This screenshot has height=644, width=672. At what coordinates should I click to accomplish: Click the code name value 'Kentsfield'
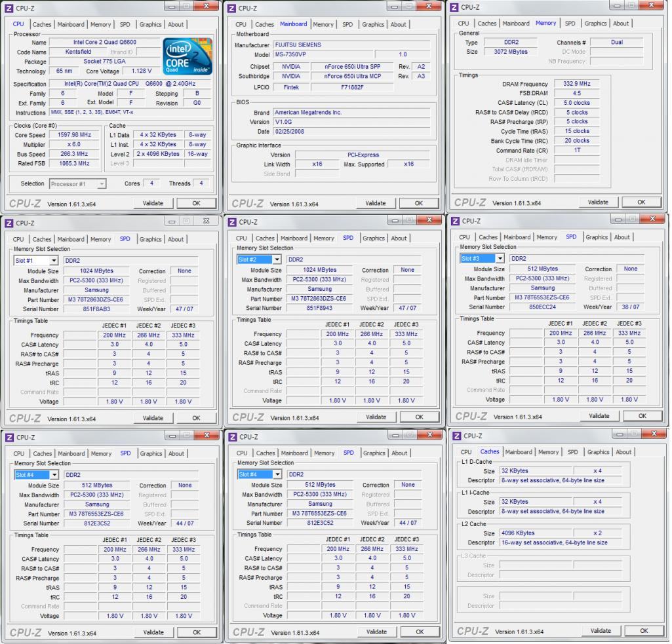click(x=78, y=52)
